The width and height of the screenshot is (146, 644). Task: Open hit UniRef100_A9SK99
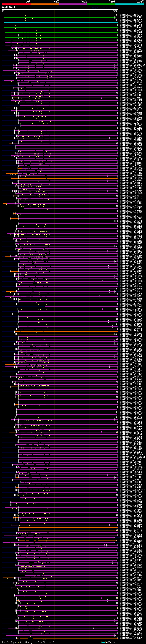(x=131, y=80)
